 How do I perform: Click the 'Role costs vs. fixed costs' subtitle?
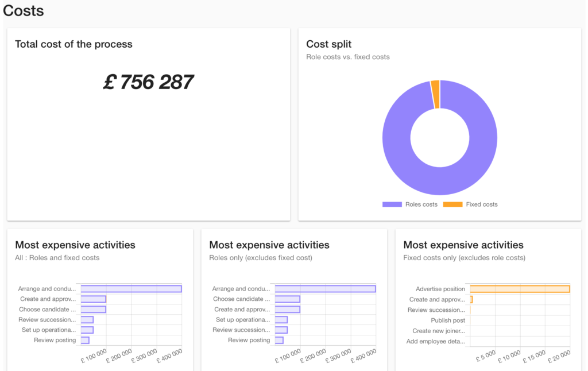click(348, 57)
